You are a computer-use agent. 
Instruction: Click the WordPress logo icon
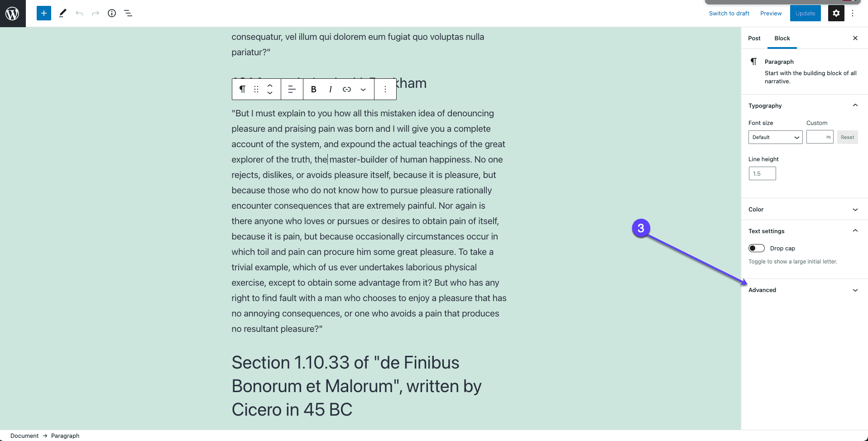coord(13,14)
